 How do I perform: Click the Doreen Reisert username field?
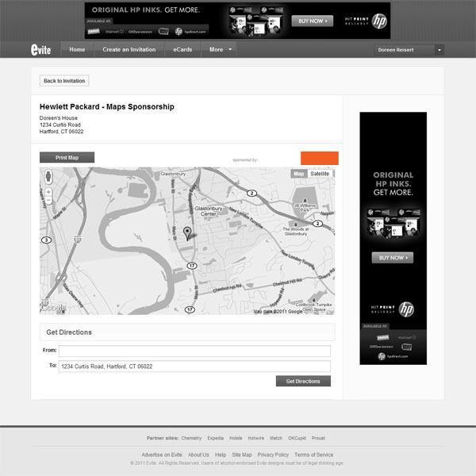405,50
